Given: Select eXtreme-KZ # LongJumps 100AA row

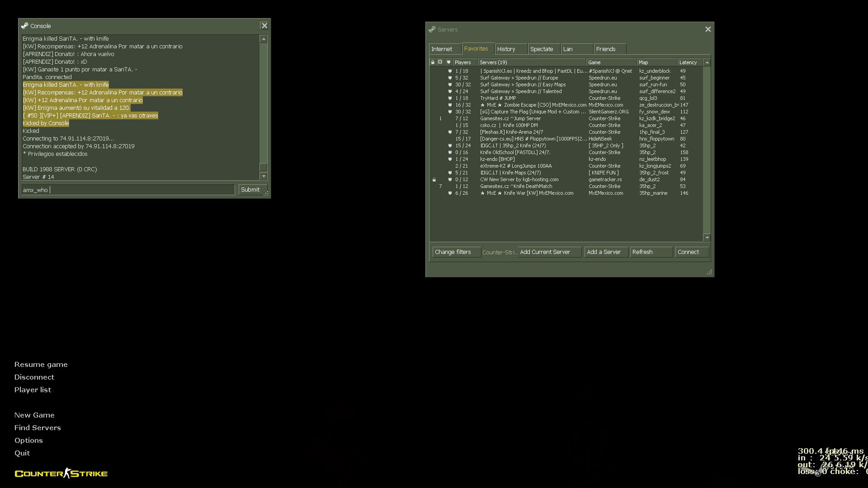Looking at the screenshot, I should click(x=566, y=166).
